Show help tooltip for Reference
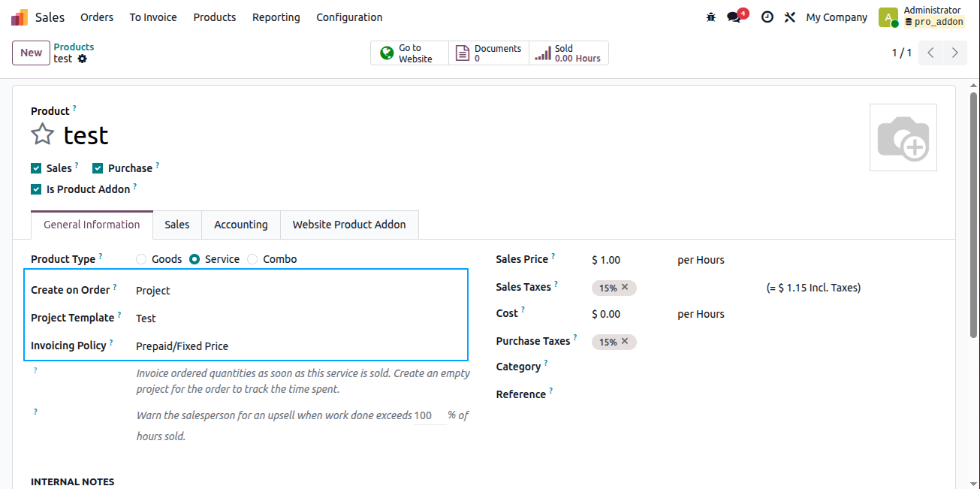The width and height of the screenshot is (980, 489). [x=550, y=392]
